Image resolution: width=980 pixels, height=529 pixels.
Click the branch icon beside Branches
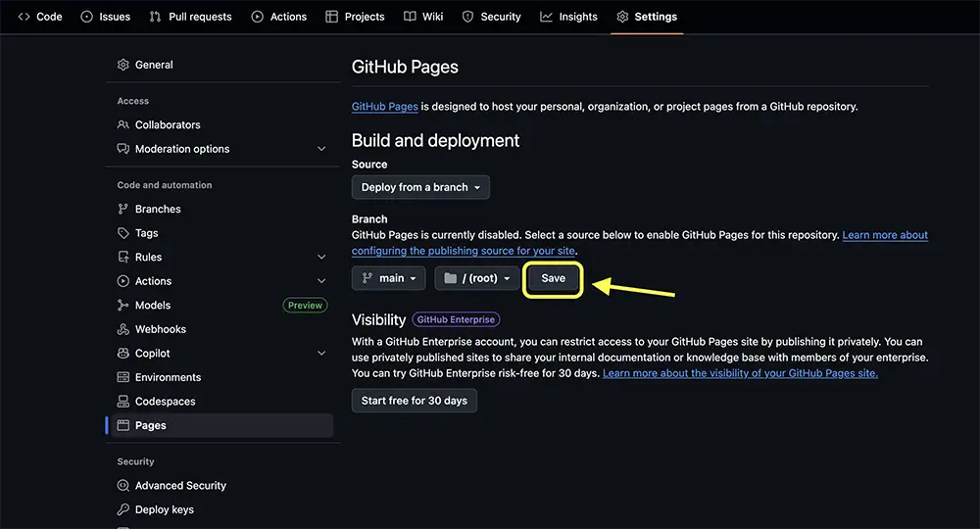(x=123, y=209)
